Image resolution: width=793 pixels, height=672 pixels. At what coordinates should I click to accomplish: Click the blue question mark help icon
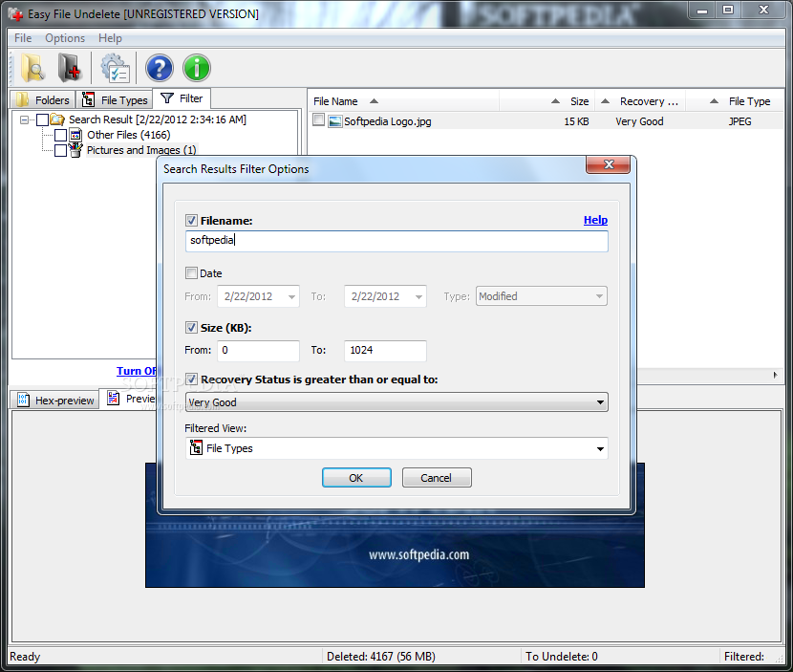tap(160, 68)
